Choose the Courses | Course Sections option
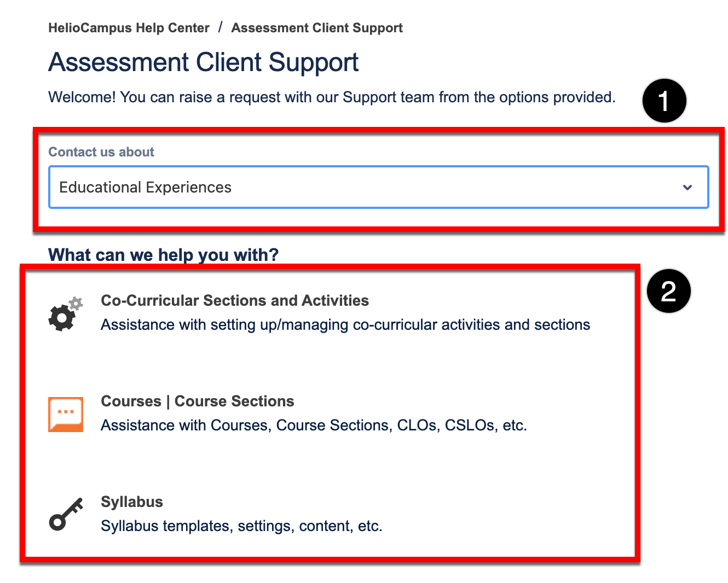The height and width of the screenshot is (583, 728). tap(198, 401)
